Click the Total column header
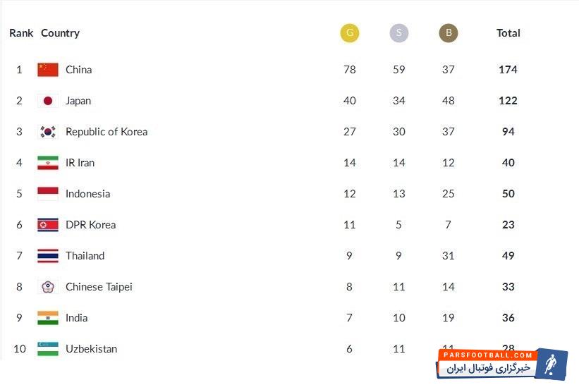The width and height of the screenshot is (579, 392). [508, 33]
